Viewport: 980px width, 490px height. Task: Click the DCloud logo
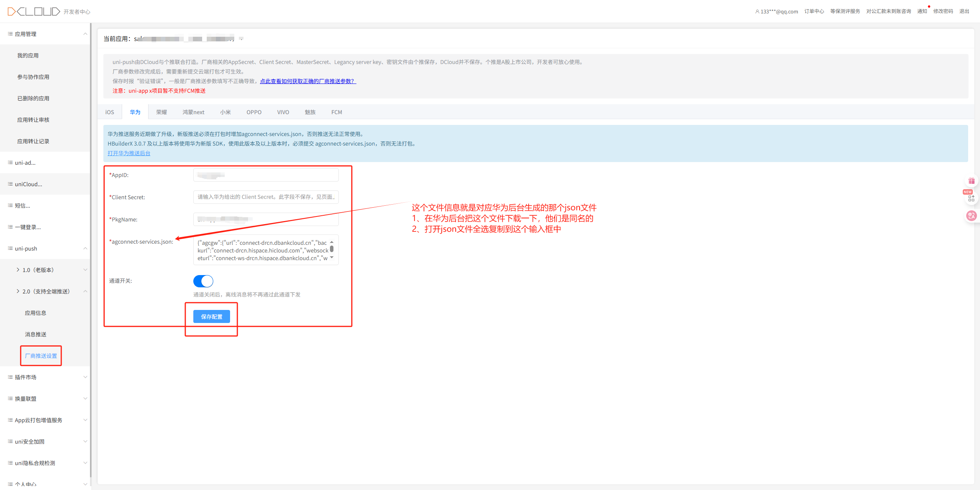tap(34, 11)
